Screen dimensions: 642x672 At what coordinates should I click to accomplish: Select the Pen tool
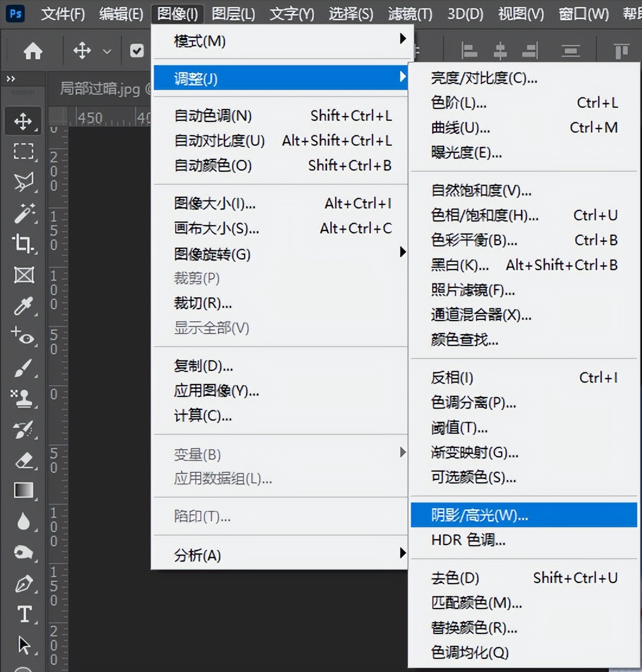[x=24, y=584]
